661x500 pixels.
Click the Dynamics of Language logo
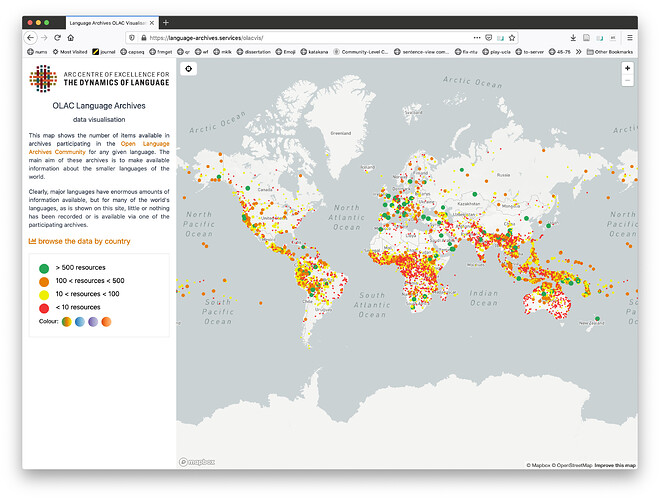tap(99, 78)
